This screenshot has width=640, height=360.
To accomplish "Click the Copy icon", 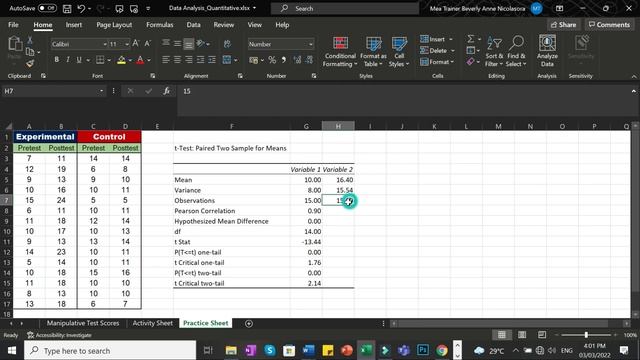I will pyautogui.click(x=30, y=52).
